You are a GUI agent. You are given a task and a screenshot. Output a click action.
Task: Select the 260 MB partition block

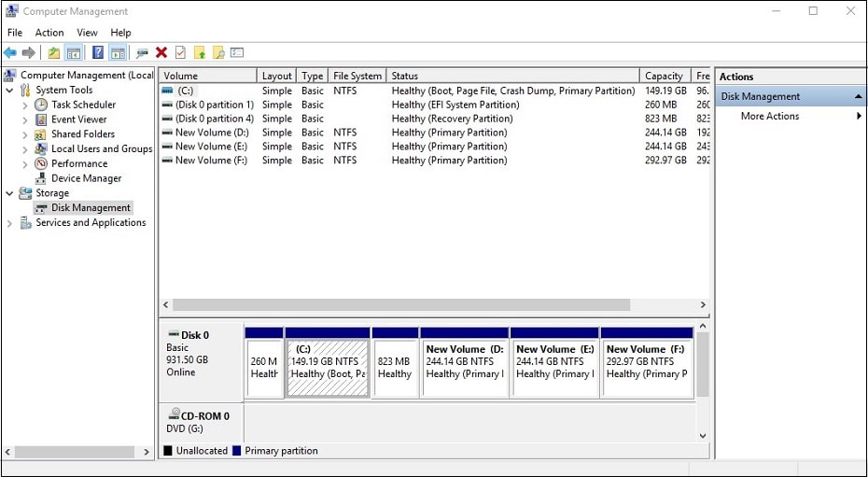click(264, 362)
